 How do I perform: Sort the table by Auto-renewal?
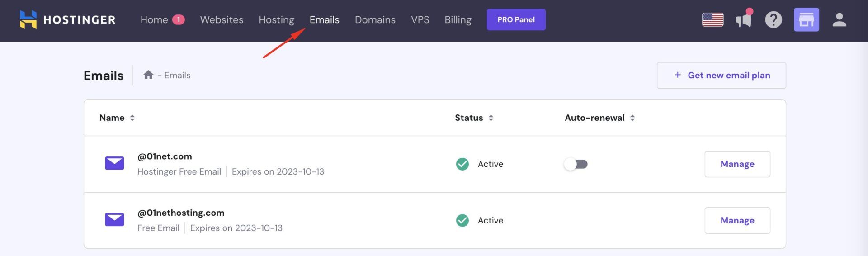pos(600,118)
